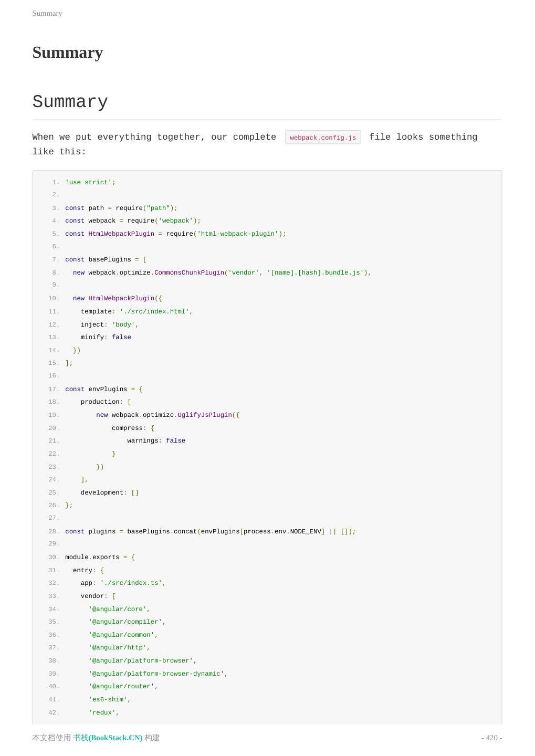Click the warnings: false code line
The height and width of the screenshot is (756, 535).
[x=156, y=440]
